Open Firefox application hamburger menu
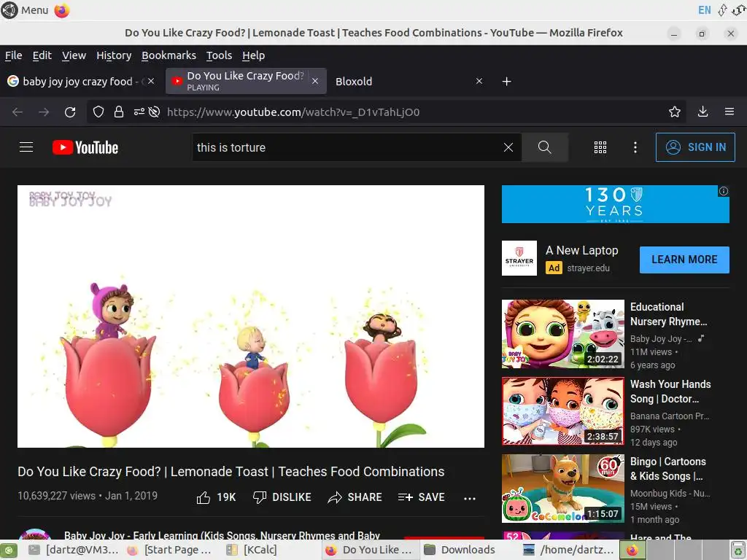747x560 pixels. [x=729, y=112]
